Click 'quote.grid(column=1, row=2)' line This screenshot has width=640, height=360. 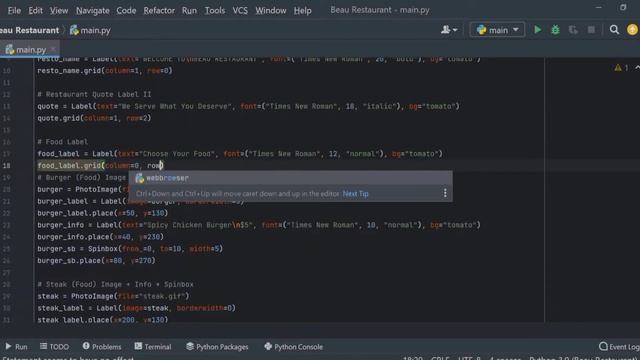click(94, 118)
